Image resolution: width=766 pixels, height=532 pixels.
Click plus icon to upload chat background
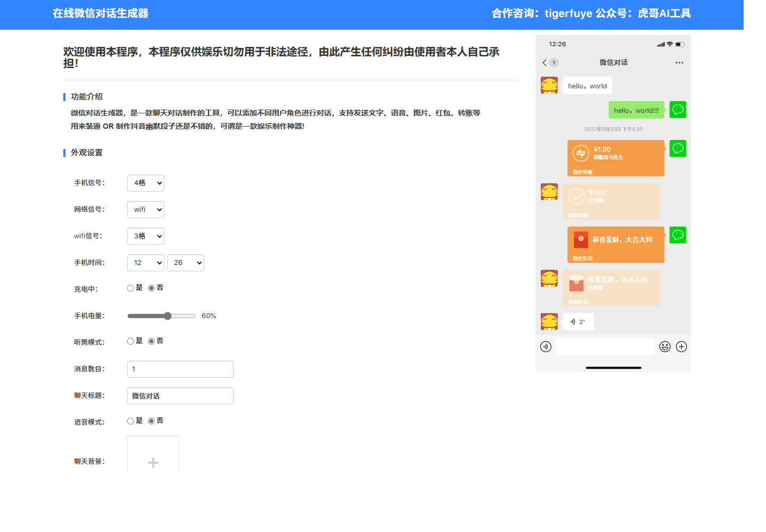(x=153, y=463)
